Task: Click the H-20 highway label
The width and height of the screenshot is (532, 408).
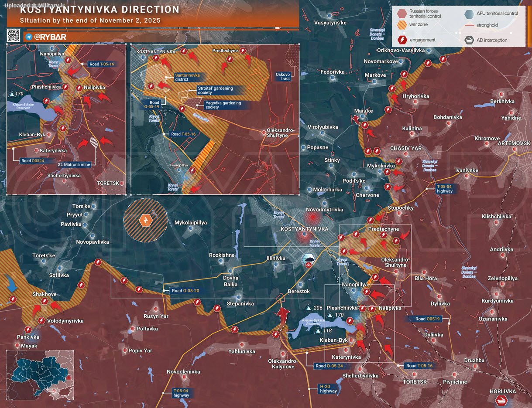Action: tap(328, 388)
